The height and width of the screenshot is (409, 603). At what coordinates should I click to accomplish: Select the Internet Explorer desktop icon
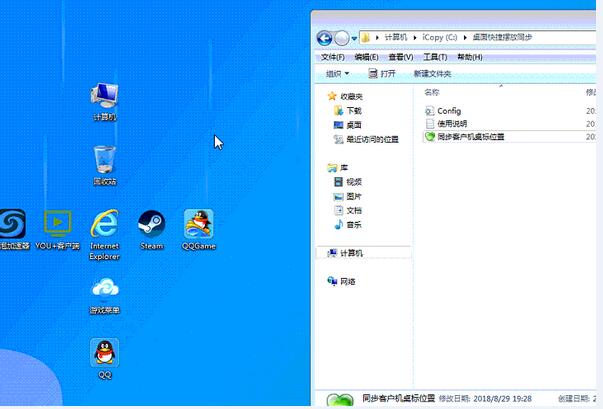[104, 235]
